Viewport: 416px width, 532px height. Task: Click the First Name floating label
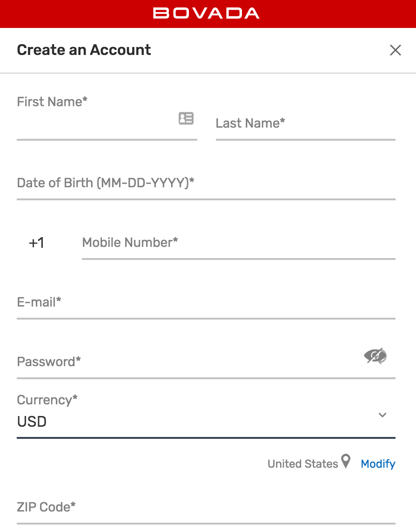pos(52,102)
